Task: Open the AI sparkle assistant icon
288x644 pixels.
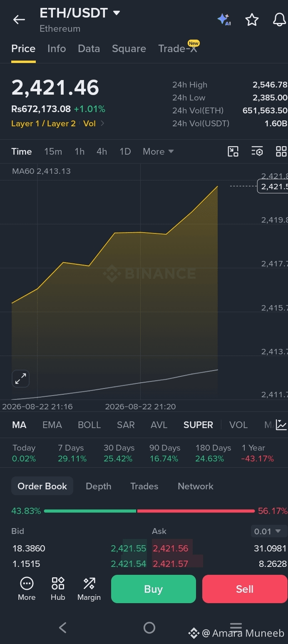Action: (224, 20)
